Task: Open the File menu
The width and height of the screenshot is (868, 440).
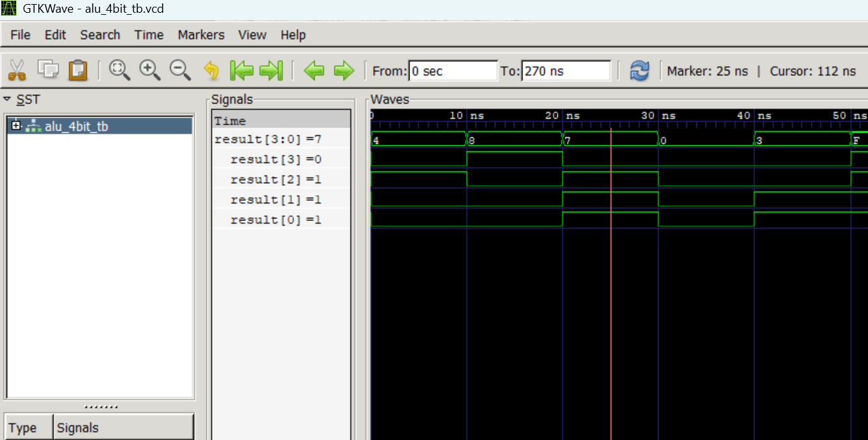Action: [20, 35]
